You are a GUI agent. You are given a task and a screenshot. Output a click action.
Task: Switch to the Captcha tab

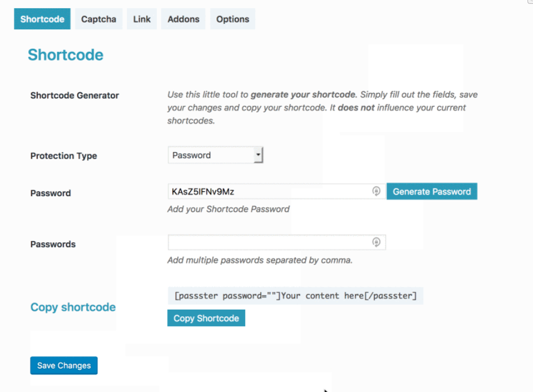pyautogui.click(x=99, y=18)
